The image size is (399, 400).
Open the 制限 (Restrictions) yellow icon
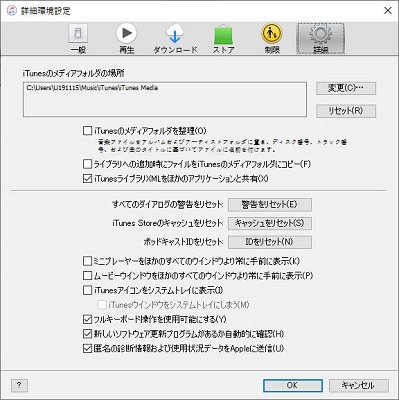(x=272, y=34)
